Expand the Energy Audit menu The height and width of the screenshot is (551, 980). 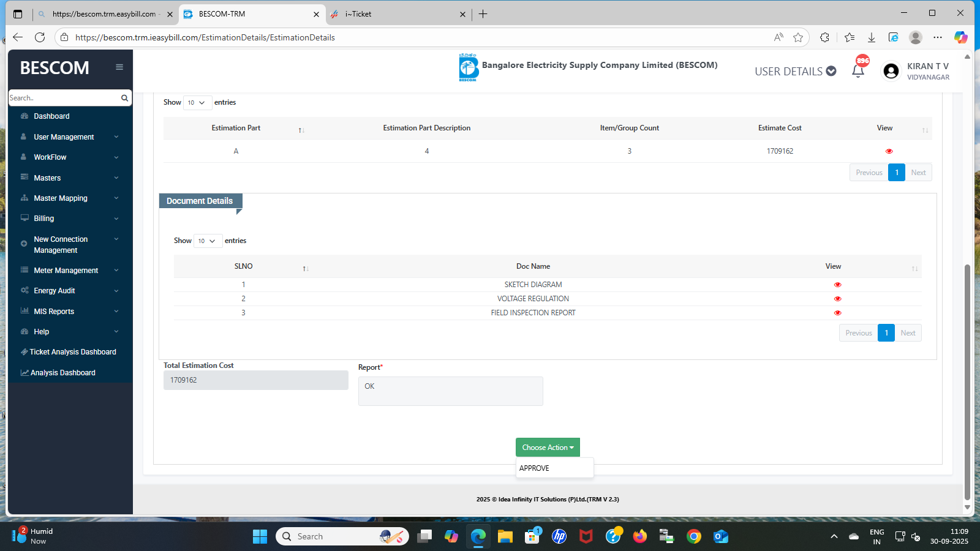pyautogui.click(x=70, y=291)
